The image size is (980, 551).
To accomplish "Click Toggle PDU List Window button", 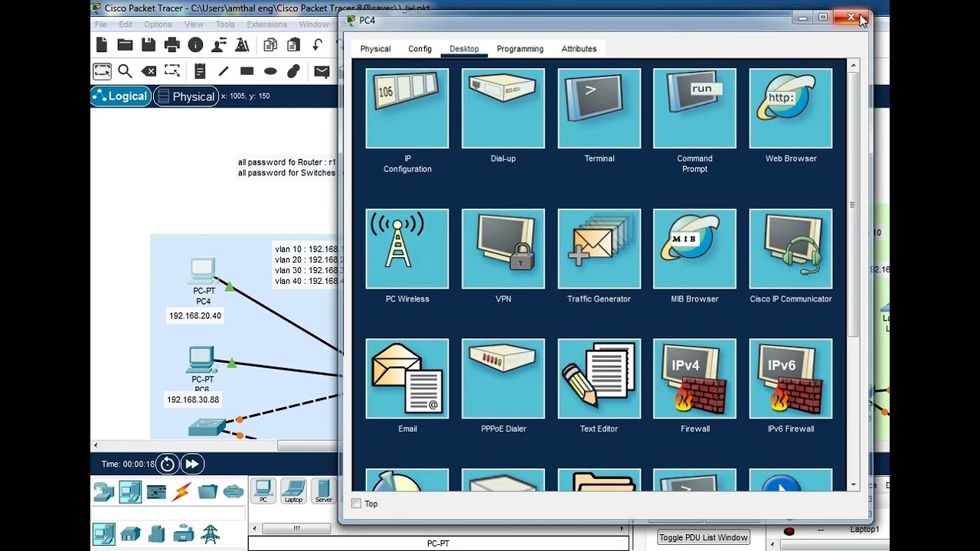I will click(704, 537).
